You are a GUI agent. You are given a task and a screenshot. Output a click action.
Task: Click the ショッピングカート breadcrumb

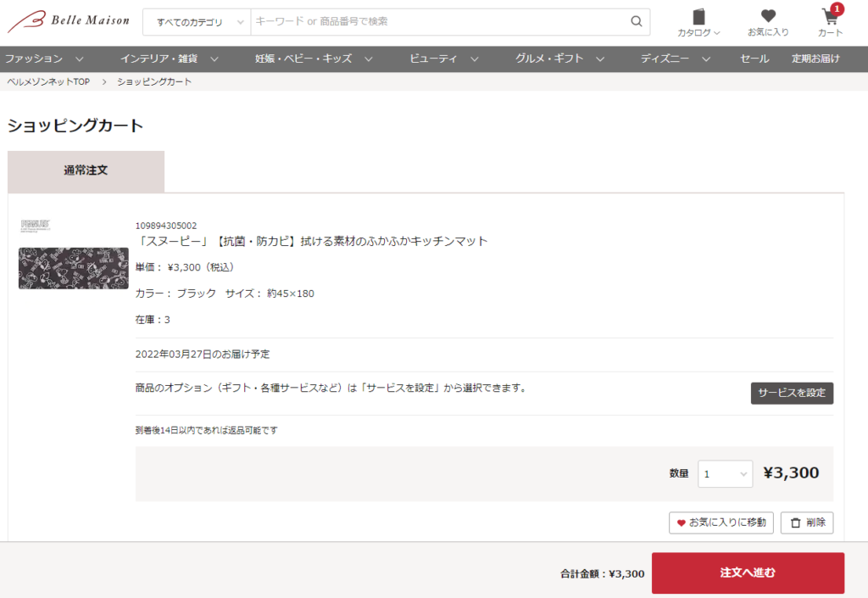pyautogui.click(x=154, y=82)
